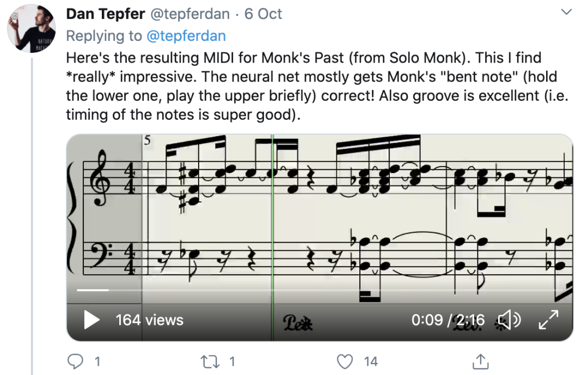Viewport: 588px width, 375px height.
Task: Click the @tepferdan handle beside name
Action: pos(190,14)
